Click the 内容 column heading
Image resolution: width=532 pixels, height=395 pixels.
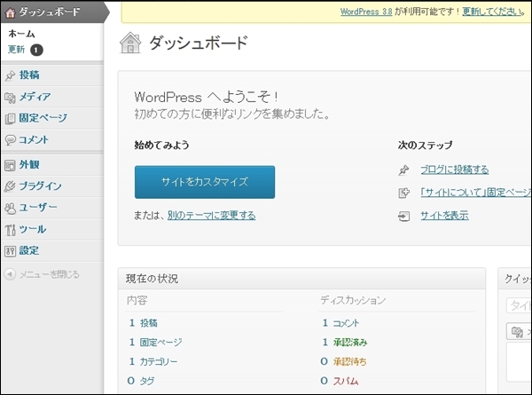coord(137,300)
